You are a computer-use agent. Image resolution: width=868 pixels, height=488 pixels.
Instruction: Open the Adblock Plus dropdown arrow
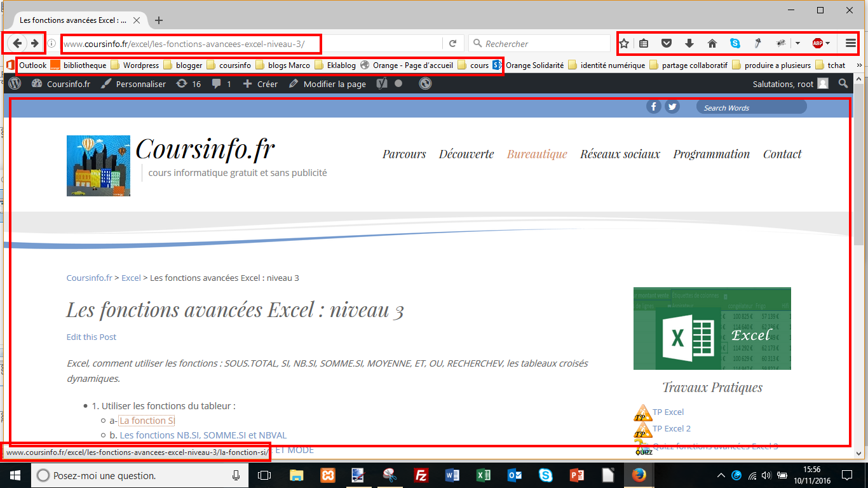pos(829,43)
